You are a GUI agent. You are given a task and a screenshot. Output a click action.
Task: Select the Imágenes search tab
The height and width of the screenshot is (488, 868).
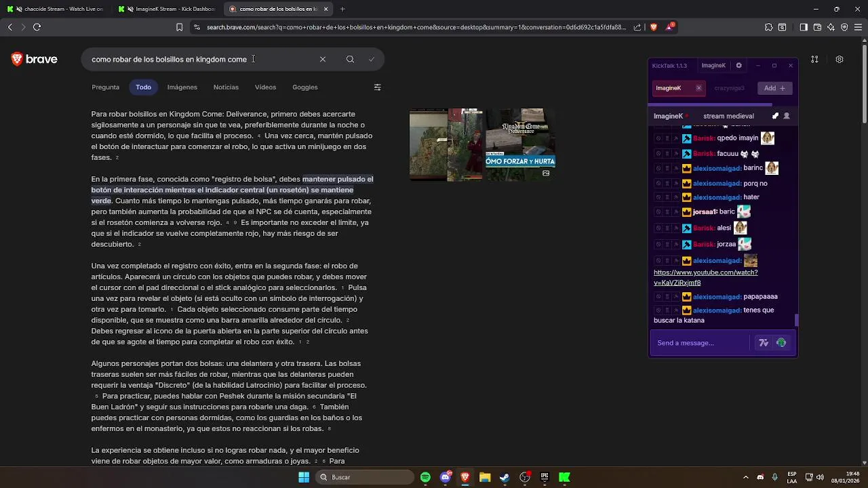pos(182,87)
